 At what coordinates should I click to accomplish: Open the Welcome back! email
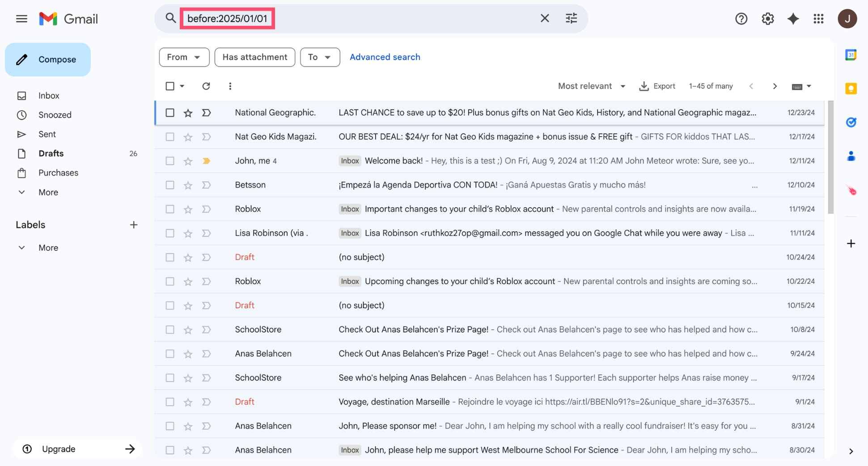[489, 161]
